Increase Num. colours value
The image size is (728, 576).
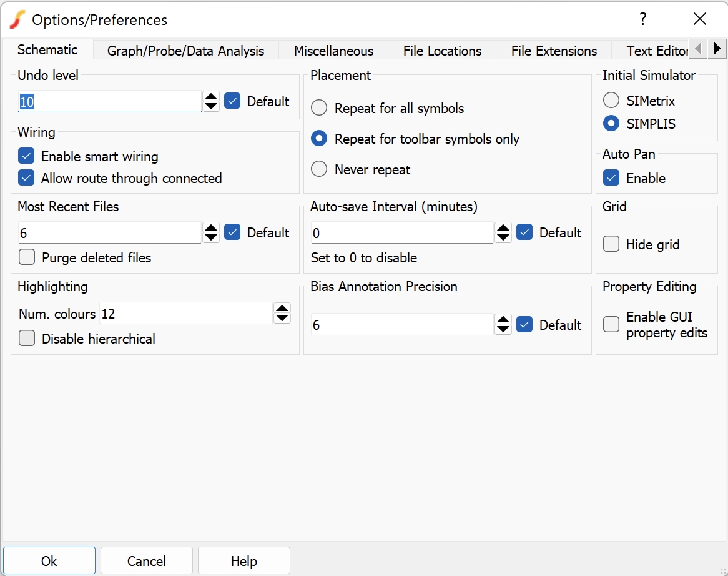(282, 309)
